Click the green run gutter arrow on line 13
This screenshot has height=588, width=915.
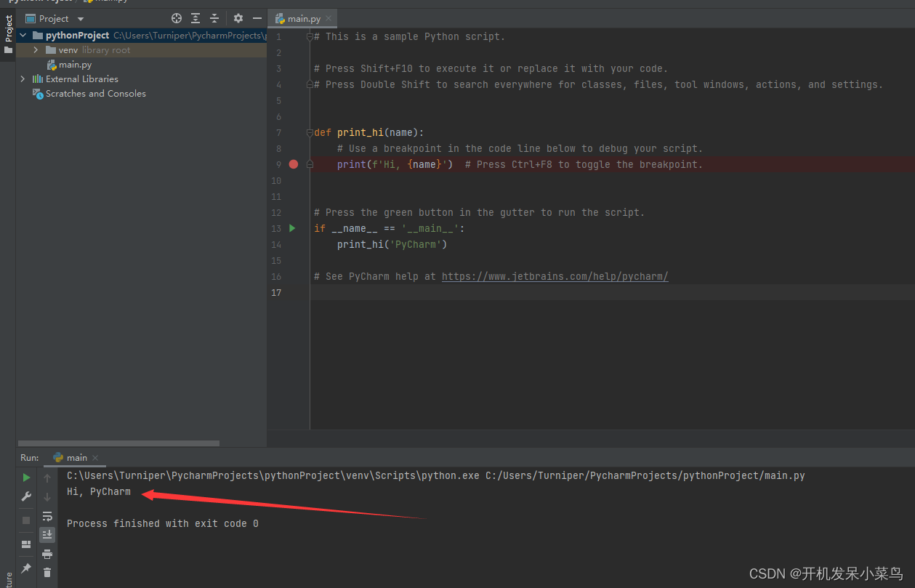(292, 228)
